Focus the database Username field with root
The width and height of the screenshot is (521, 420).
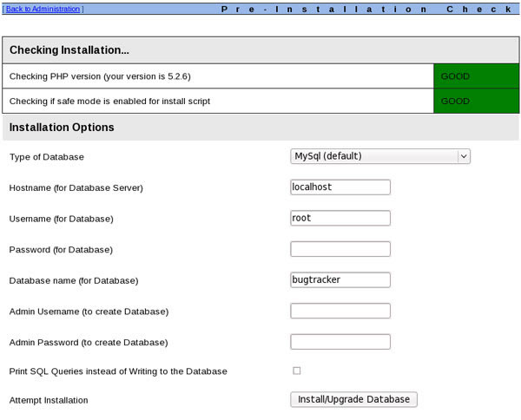click(x=340, y=218)
